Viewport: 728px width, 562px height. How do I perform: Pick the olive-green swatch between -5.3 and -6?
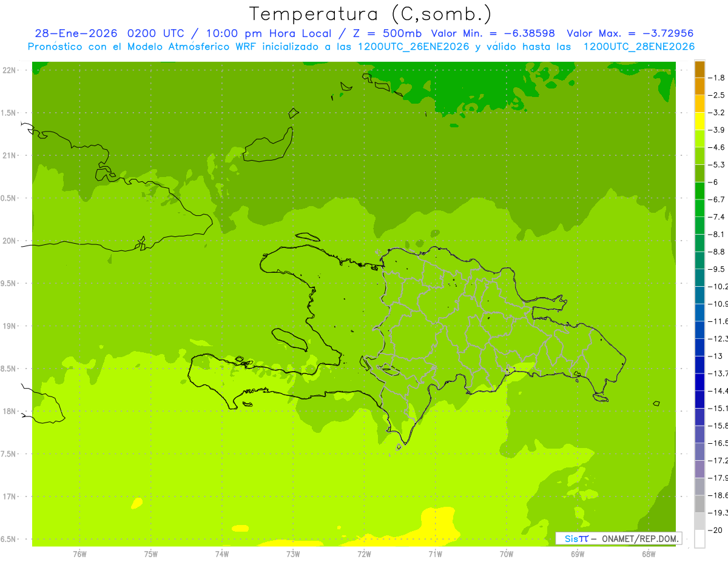pyautogui.click(x=699, y=173)
